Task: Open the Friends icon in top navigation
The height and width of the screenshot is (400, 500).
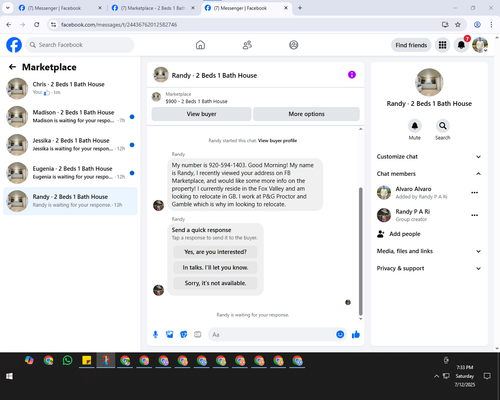Action: coord(247,45)
